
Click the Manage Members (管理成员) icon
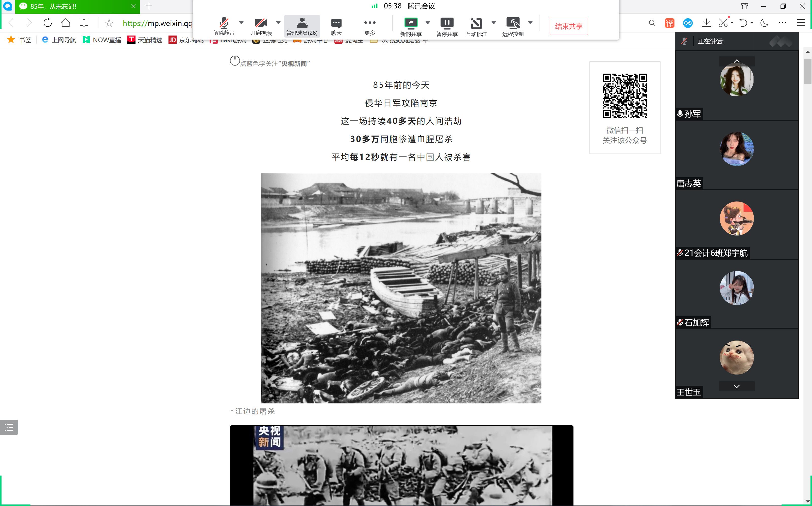coord(302,23)
